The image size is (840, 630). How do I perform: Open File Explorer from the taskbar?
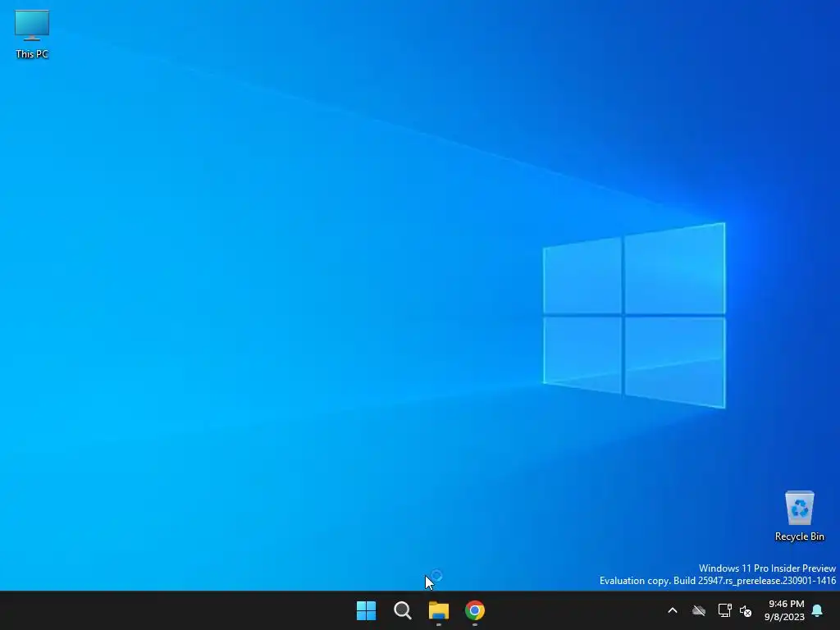point(438,610)
